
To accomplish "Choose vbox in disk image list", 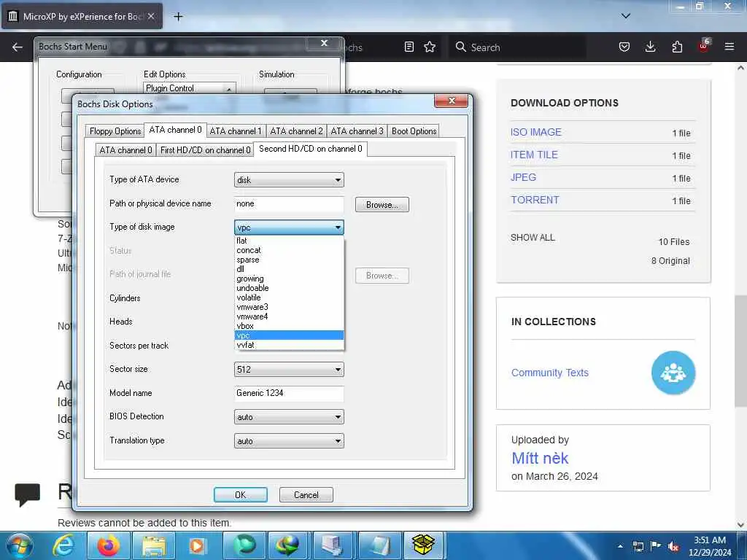I will pyautogui.click(x=289, y=326).
